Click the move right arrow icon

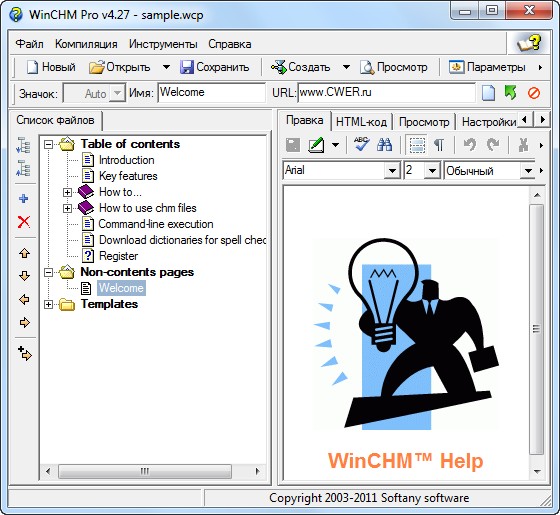coord(24,322)
